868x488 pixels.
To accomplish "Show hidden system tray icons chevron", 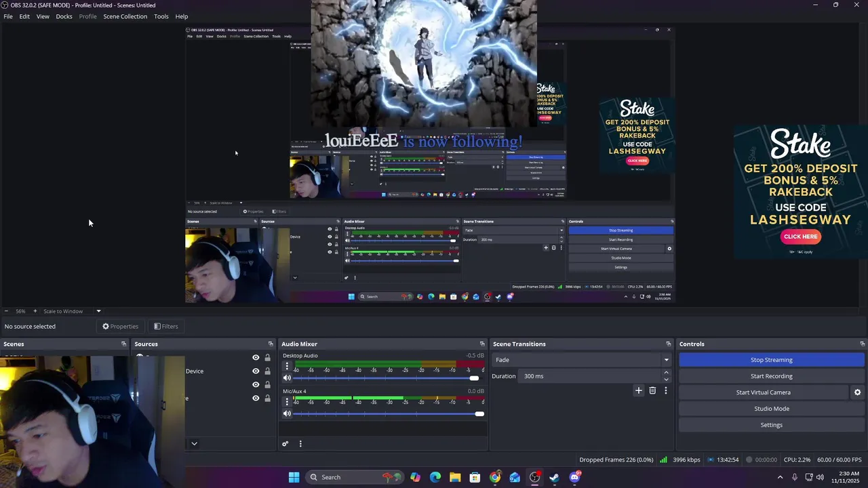I will (x=780, y=477).
